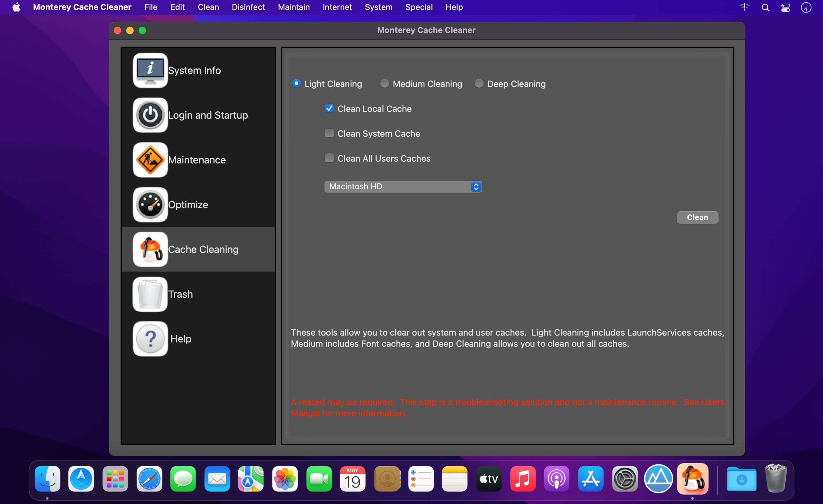This screenshot has height=504, width=823.
Task: Open the Trash in the Dock
Action: point(775,479)
